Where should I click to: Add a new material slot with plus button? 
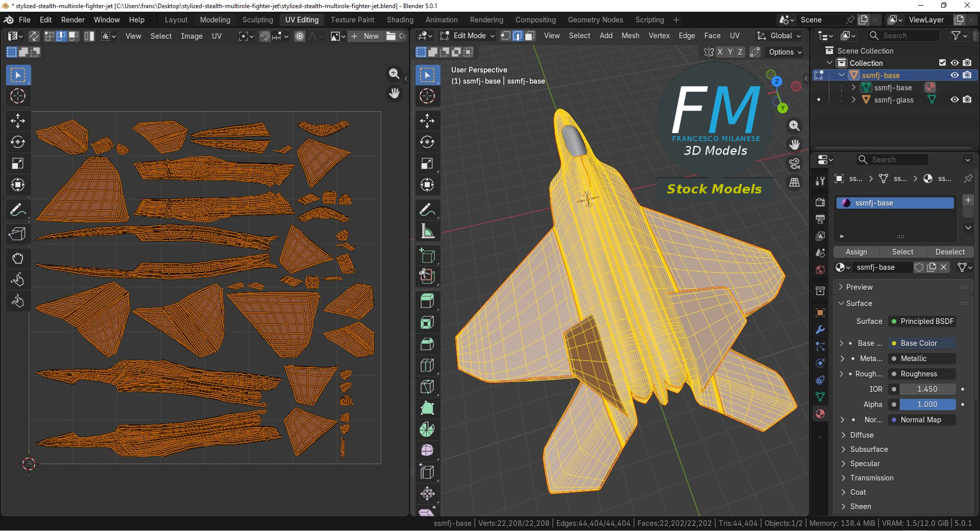(968, 200)
